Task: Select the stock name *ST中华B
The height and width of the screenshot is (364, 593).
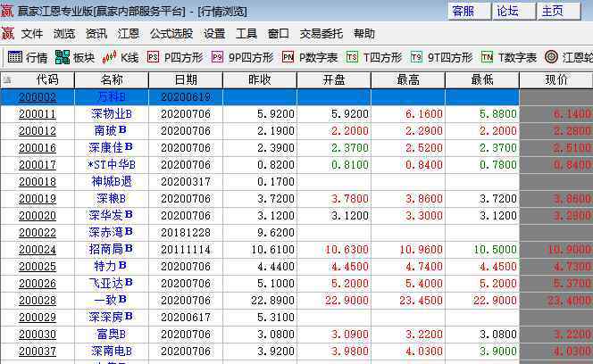Action: 112,165
